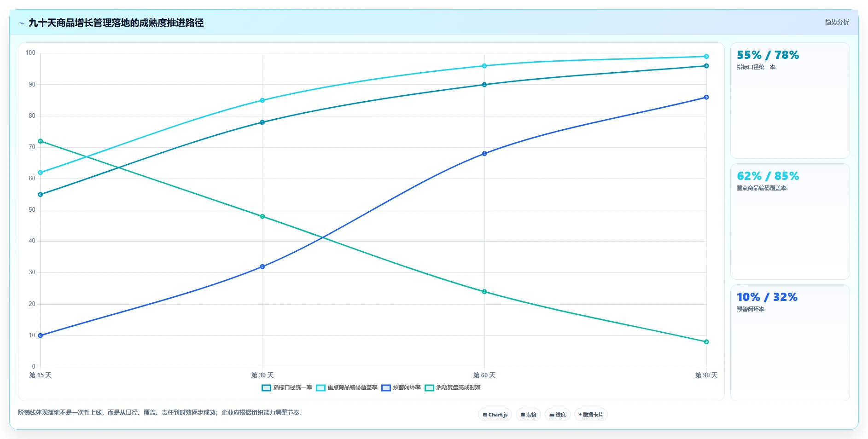Select 重点商品编码覆盖率 point at 第 90 天 (99)
868x439 pixels.
coord(706,57)
